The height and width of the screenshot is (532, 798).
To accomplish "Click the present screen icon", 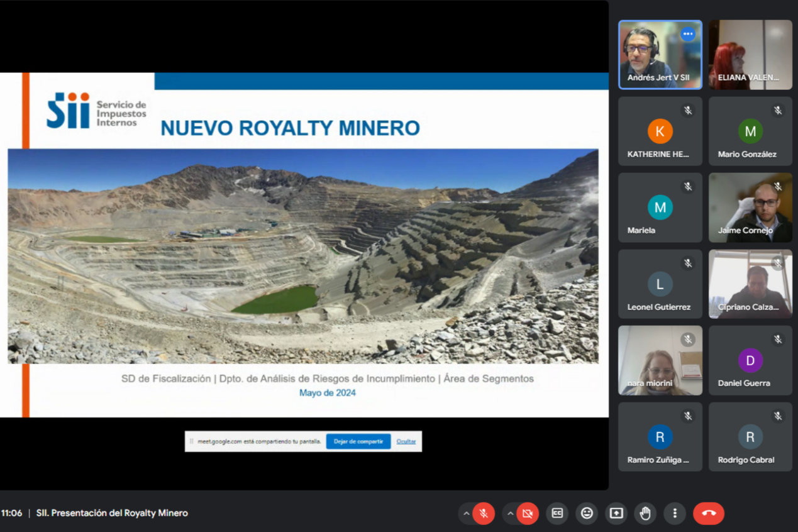I will tap(616, 513).
